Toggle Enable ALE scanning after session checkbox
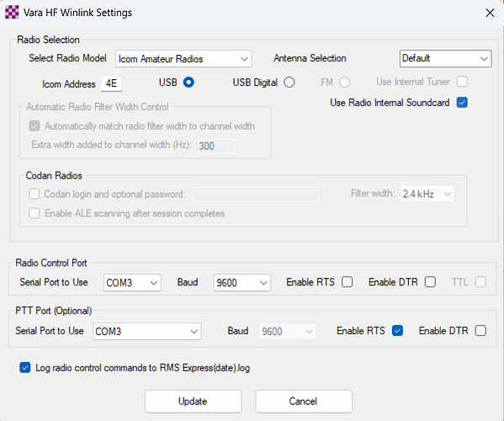The height and width of the screenshot is (421, 504). point(34,213)
